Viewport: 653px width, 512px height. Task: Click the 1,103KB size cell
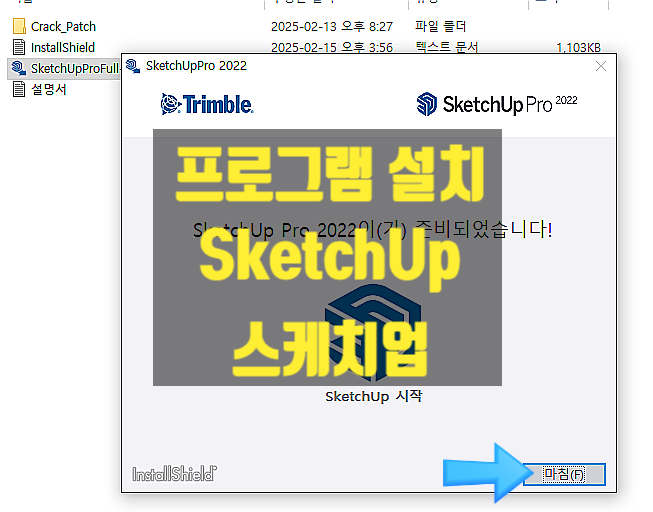pyautogui.click(x=578, y=47)
